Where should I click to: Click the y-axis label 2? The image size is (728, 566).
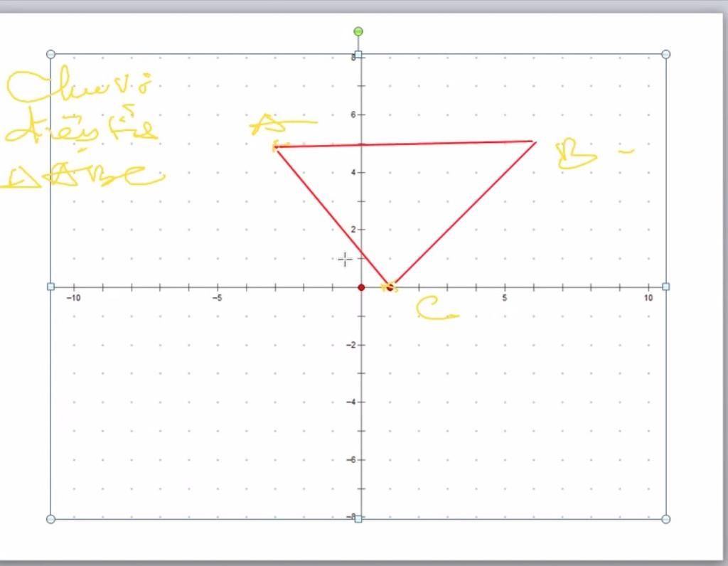(353, 230)
